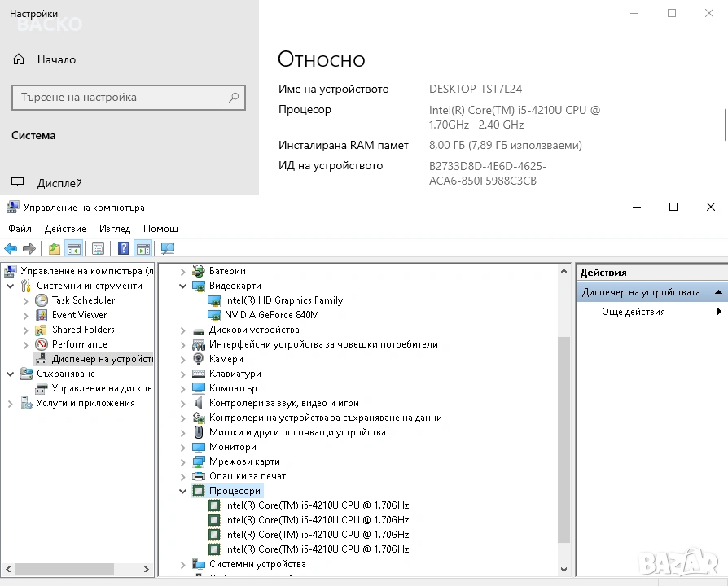Collapse the Видеокарти category
This screenshot has width=728, height=586.
pos(182,286)
